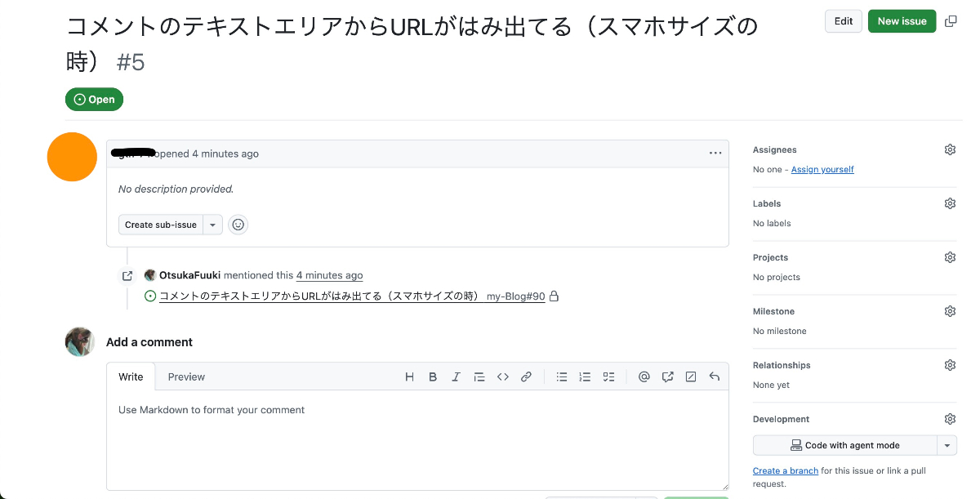980x499 pixels.
Task: Focus the comment text area
Action: (x=417, y=441)
